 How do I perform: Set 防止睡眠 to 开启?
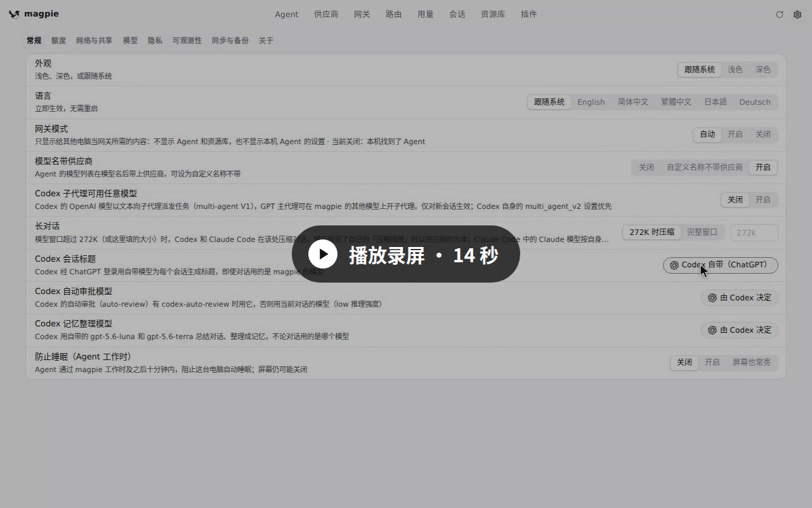[x=712, y=362]
